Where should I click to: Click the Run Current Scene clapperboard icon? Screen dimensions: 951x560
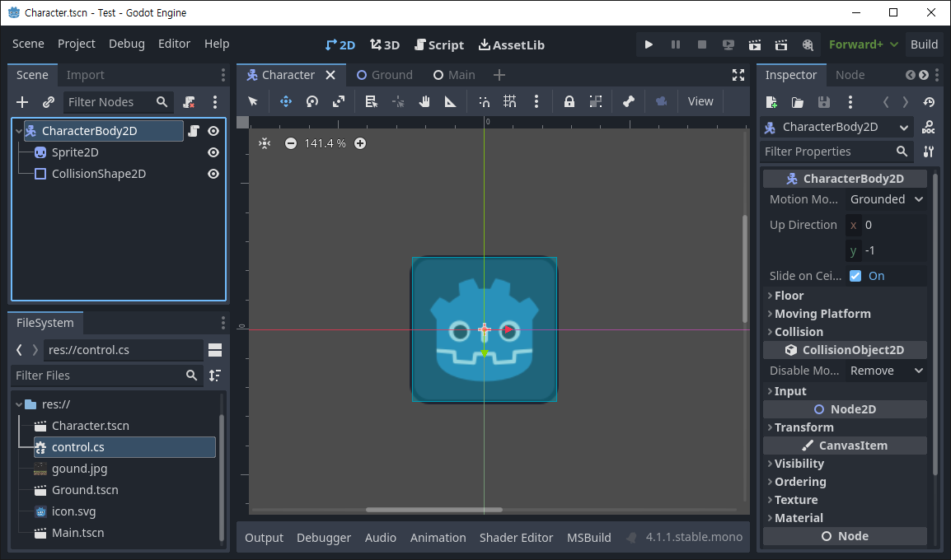click(x=755, y=44)
